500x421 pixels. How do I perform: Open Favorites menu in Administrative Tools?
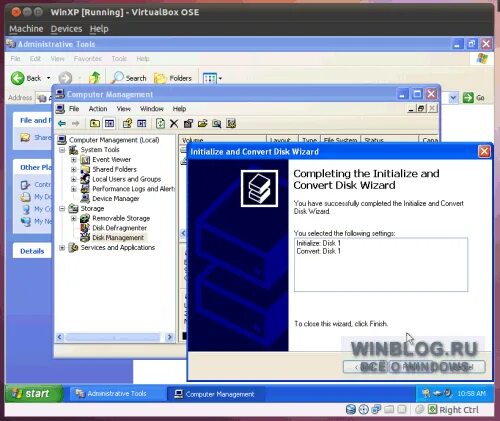tap(88, 59)
